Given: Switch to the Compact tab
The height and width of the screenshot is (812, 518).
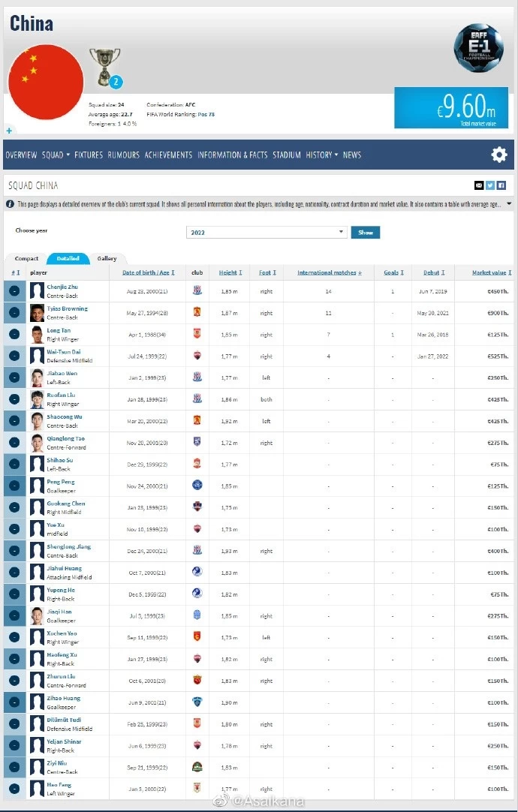Looking at the screenshot, I should point(26,258).
